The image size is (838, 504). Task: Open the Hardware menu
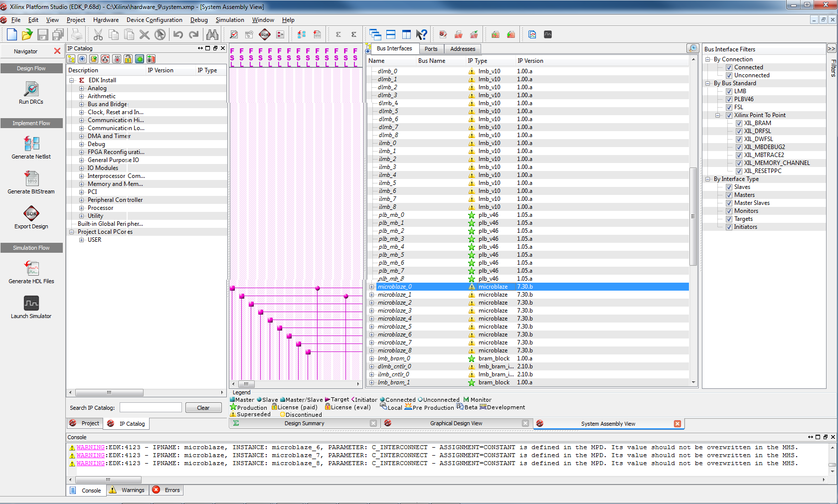[106, 20]
